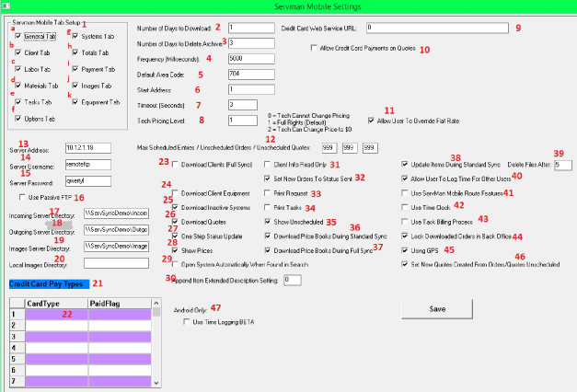
Task: Enable Use Task Billing Process checkbox
Action: [x=405, y=222]
